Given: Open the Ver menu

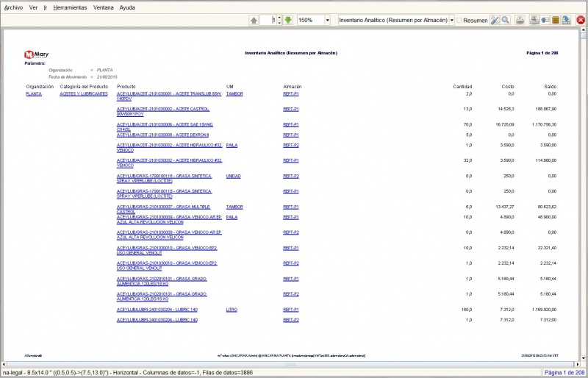Looking at the screenshot, I should tap(33, 7).
